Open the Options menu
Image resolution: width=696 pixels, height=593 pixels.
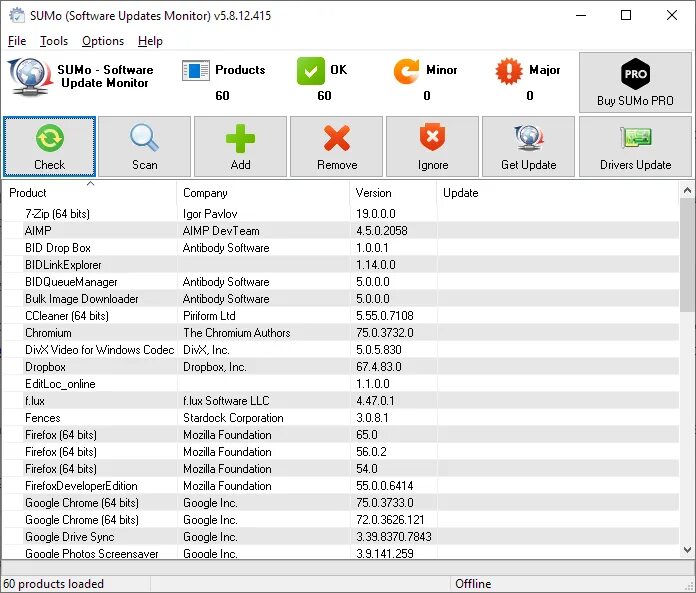point(103,41)
